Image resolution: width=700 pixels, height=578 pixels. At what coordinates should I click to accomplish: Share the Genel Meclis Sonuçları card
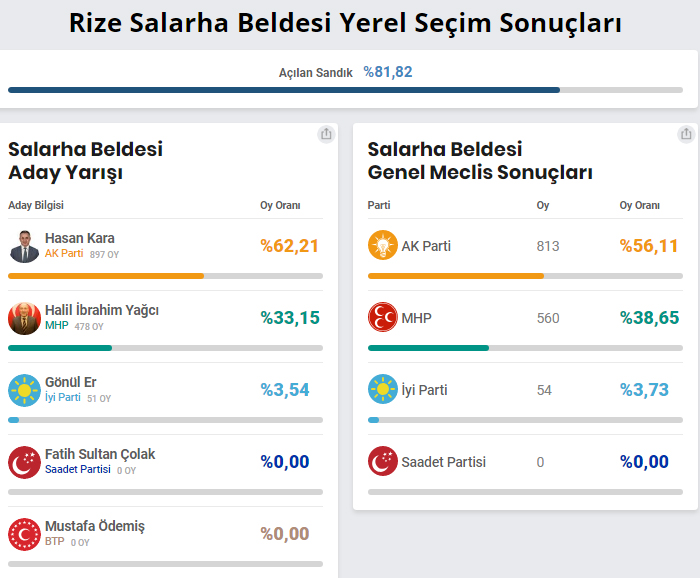point(686,134)
